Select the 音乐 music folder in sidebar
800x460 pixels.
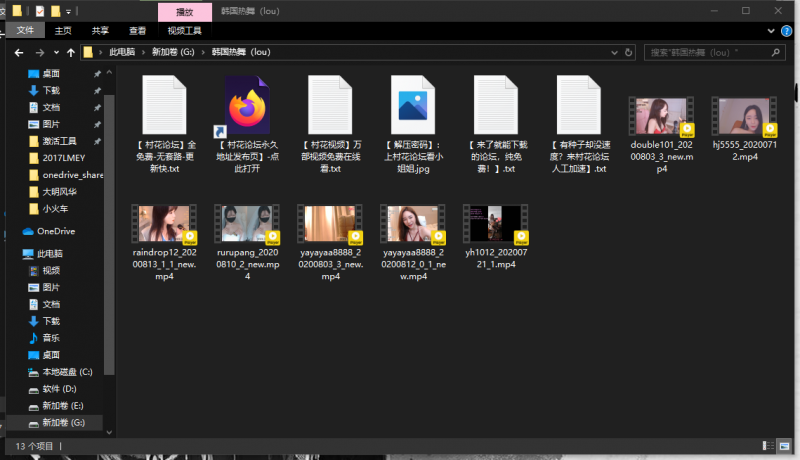coord(50,338)
